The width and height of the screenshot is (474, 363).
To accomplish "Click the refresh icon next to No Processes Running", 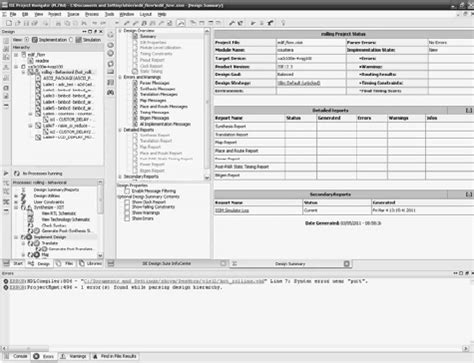I will (16, 173).
